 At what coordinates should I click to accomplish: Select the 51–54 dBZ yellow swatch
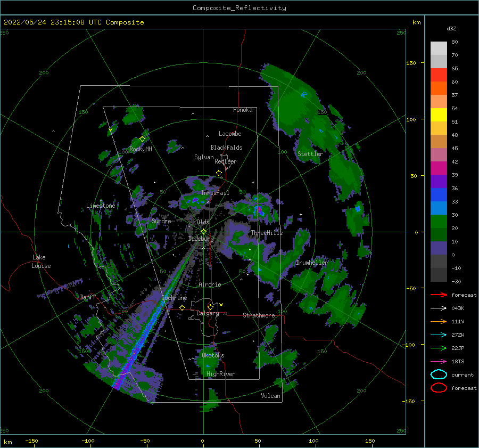coord(439,115)
